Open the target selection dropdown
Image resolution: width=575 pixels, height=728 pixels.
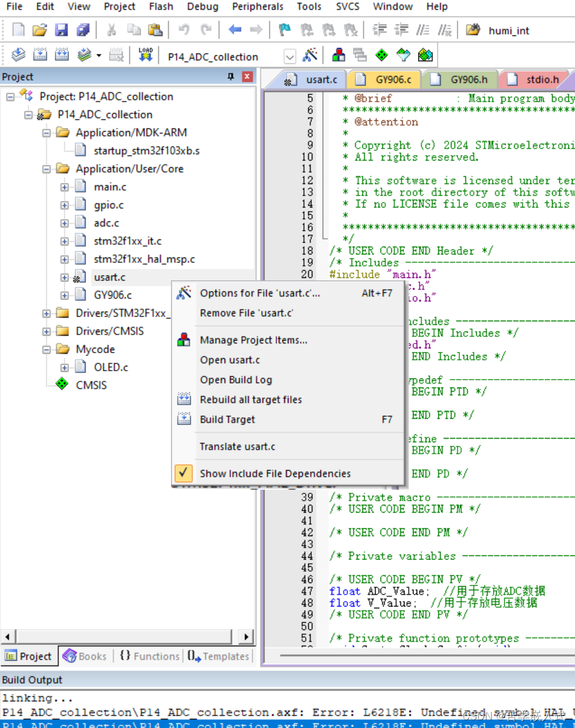pos(290,56)
